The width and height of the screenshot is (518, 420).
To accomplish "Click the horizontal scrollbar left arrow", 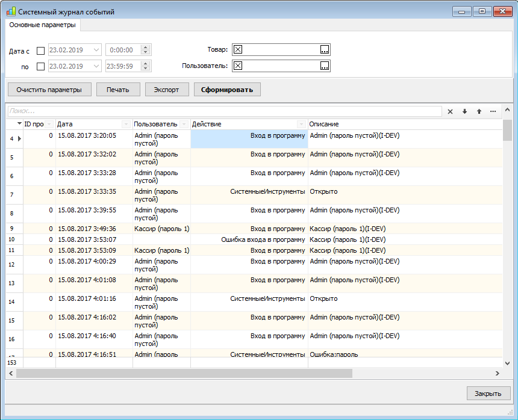I will coord(11,374).
